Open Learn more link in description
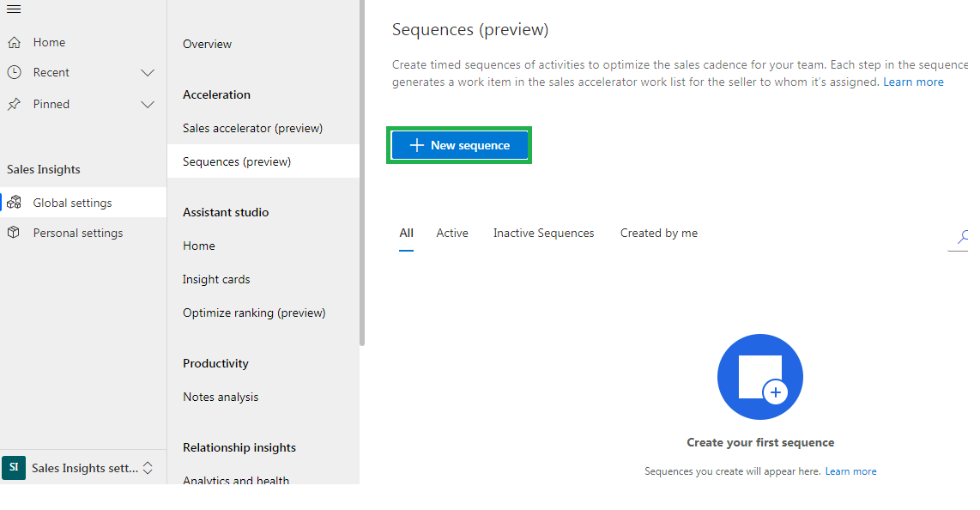The width and height of the screenshot is (980, 510). tap(913, 82)
